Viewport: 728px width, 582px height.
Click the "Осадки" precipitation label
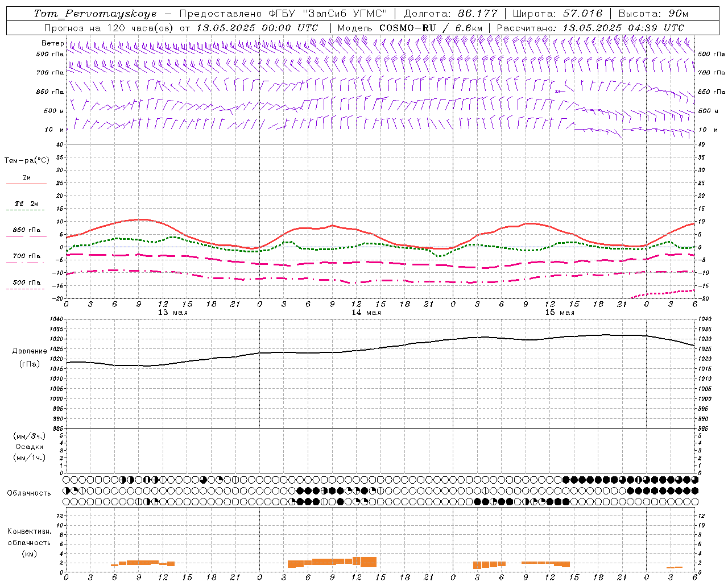30,447
